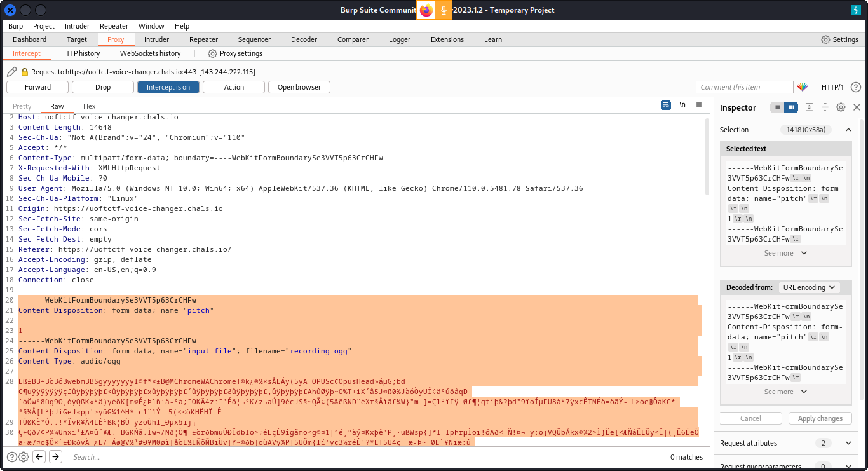Open search settings gear at bottom
This screenshot has width=868, height=471.
(x=24, y=456)
